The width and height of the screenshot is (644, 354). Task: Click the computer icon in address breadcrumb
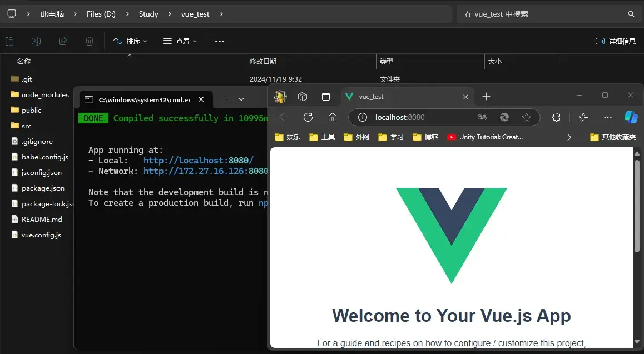coord(12,13)
